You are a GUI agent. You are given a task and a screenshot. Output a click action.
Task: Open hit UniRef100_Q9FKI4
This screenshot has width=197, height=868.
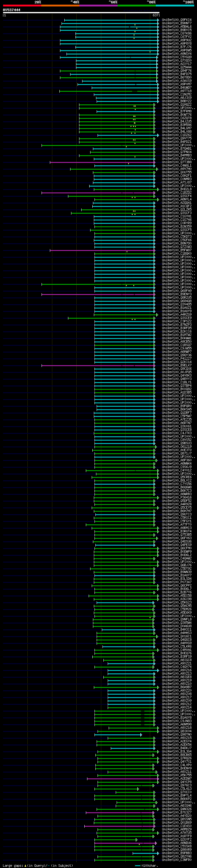177,20
